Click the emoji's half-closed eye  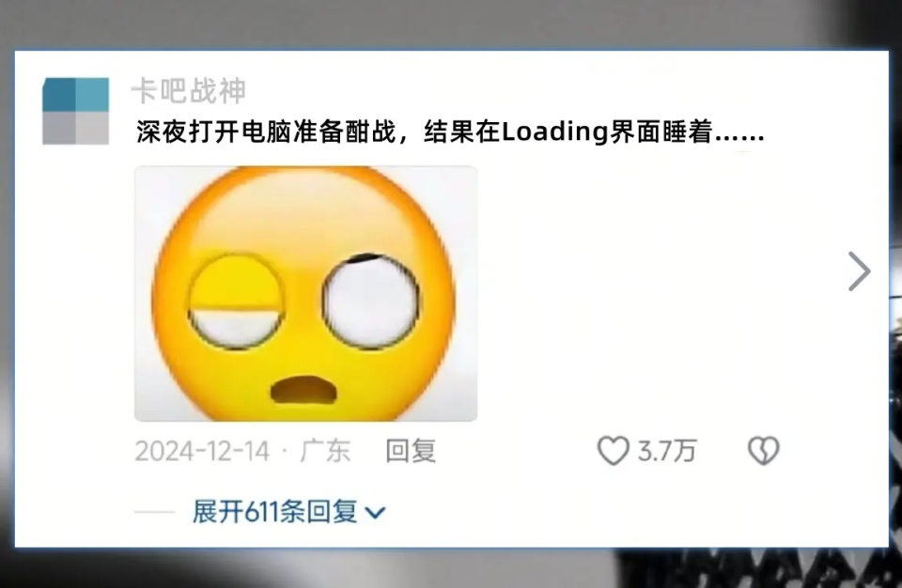pyautogui.click(x=236, y=301)
